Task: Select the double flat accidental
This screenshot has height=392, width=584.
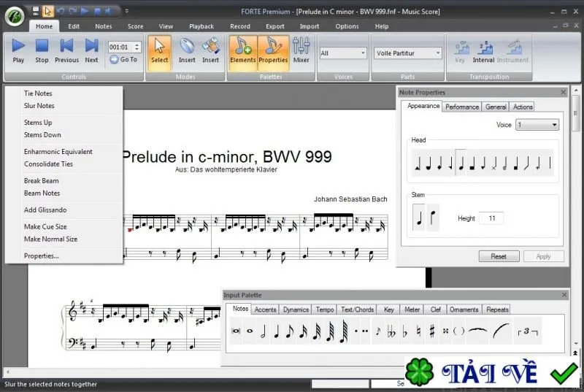Action: (391, 331)
